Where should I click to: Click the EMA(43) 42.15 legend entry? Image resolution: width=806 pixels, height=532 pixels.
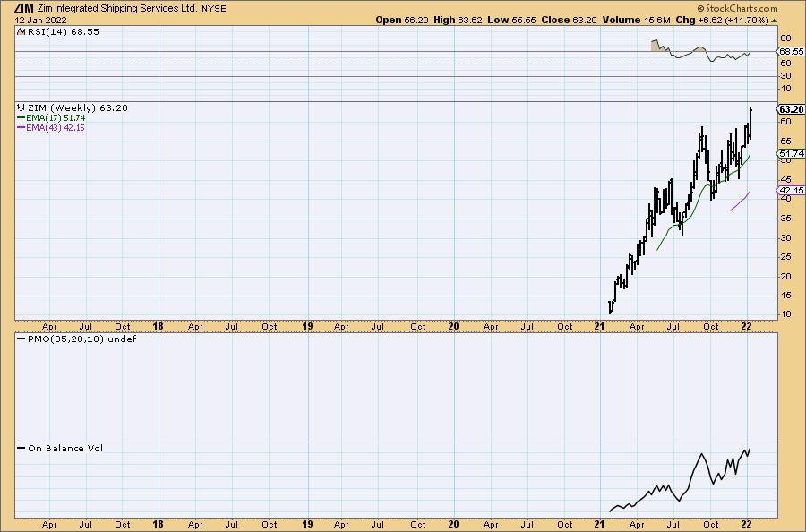(x=56, y=127)
